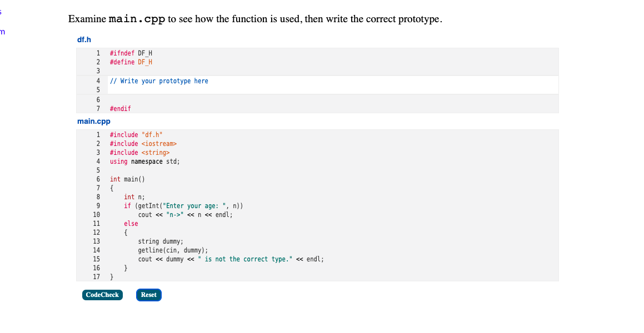Image resolution: width=644 pixels, height=333 pixels.
Task: Click the '#include <string>' line
Action: click(139, 153)
